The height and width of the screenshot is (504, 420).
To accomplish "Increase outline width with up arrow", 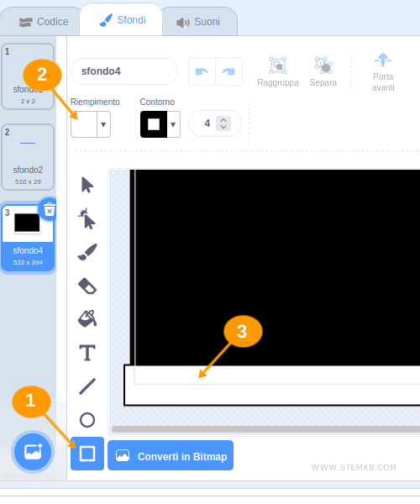I will pyautogui.click(x=223, y=120).
